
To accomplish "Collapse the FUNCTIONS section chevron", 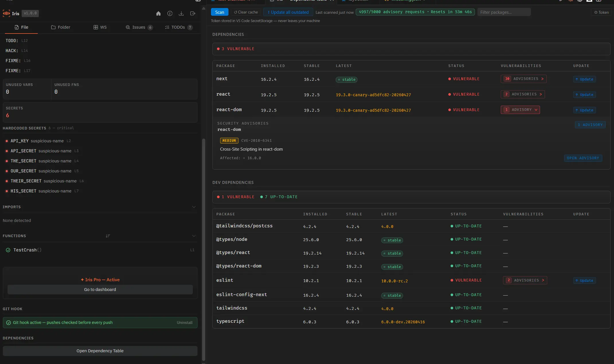I will point(194,236).
